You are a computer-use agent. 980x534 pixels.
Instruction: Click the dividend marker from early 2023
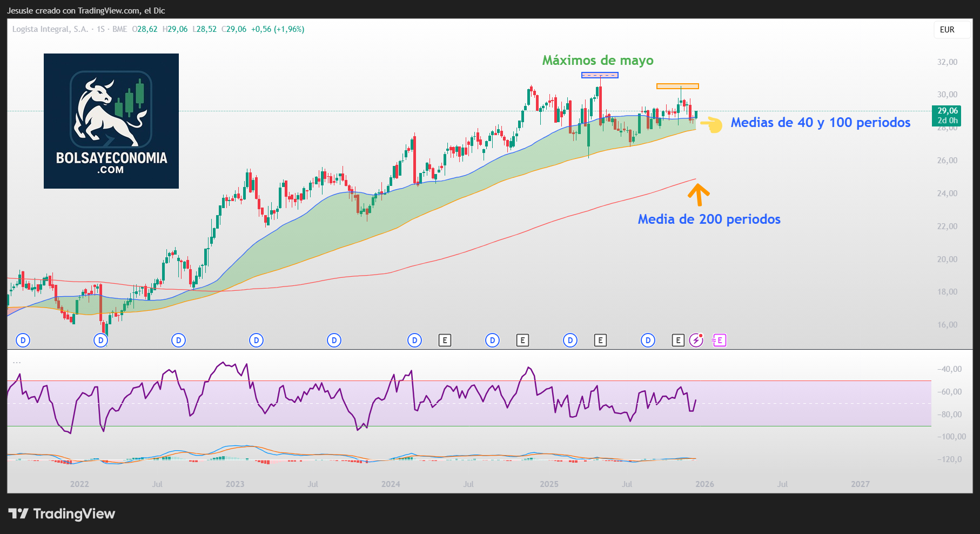coord(256,341)
